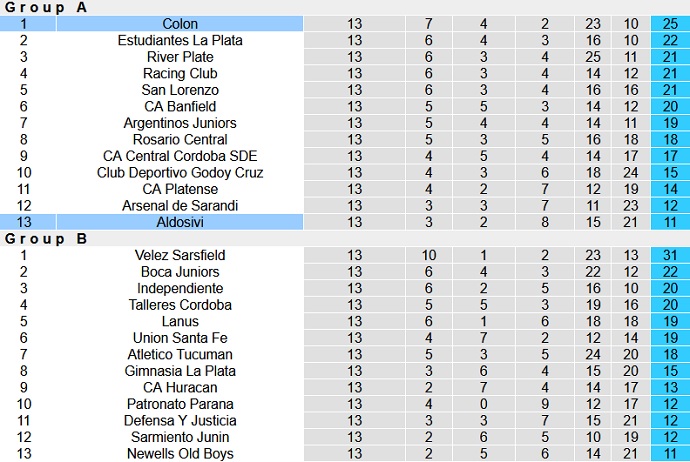Select Club Deportivo Godoy Cruz

click(180, 172)
